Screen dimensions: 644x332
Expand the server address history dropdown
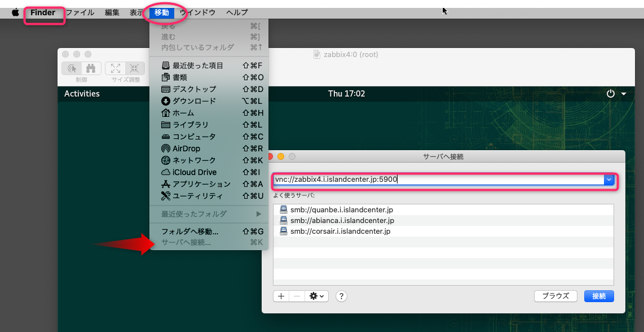pyautogui.click(x=608, y=180)
